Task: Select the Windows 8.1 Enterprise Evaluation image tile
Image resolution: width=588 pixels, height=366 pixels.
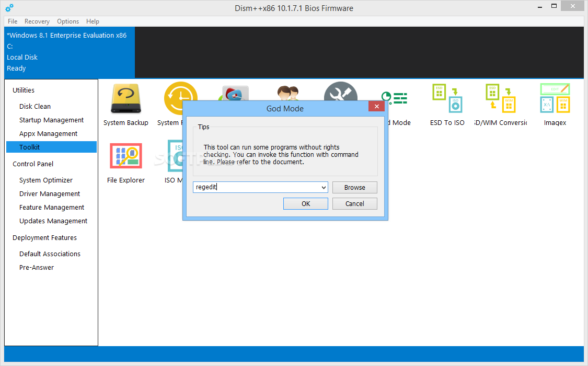Action: coord(70,52)
